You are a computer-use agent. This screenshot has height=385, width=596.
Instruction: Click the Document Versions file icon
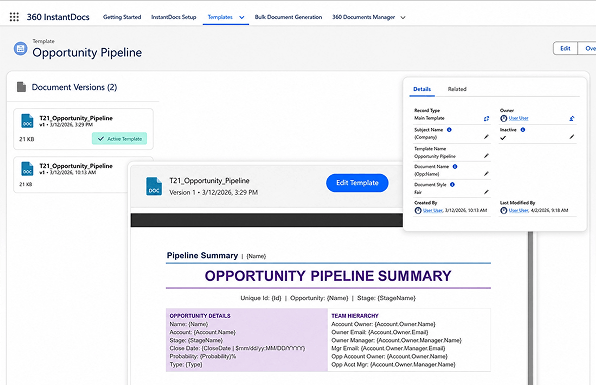coord(21,87)
